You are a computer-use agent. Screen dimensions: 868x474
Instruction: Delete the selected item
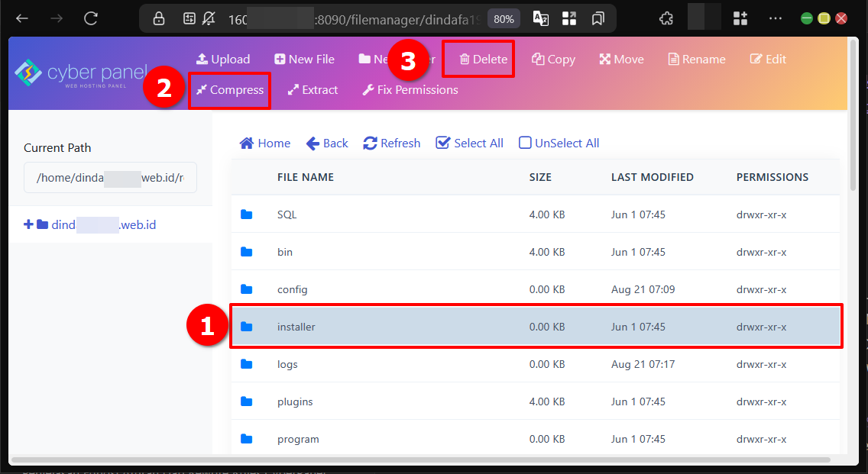(483, 60)
